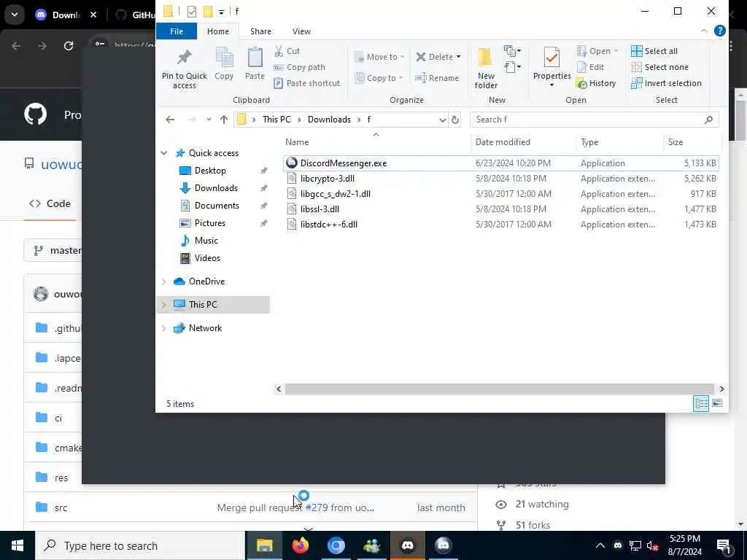This screenshot has height=560, width=747.
Task: Open address bar history dropdown
Action: (x=442, y=120)
